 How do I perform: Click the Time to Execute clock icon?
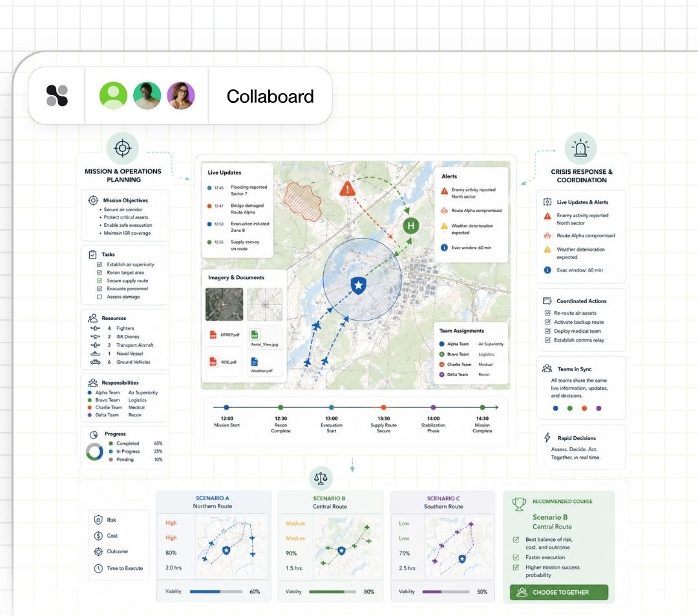coord(98,568)
